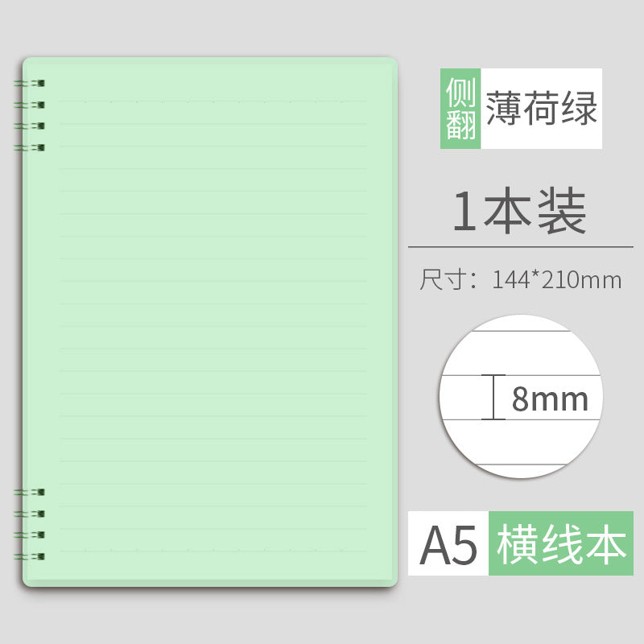Click the first ring of lower binding group
Image resolution: width=644 pixels, height=644 pixels.
pyautogui.click(x=29, y=492)
